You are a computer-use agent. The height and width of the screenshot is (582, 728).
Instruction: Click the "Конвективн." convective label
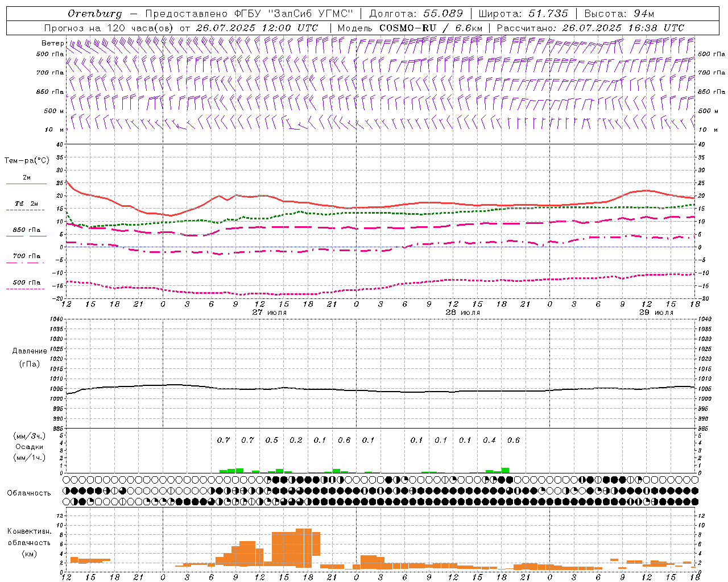pyautogui.click(x=29, y=531)
